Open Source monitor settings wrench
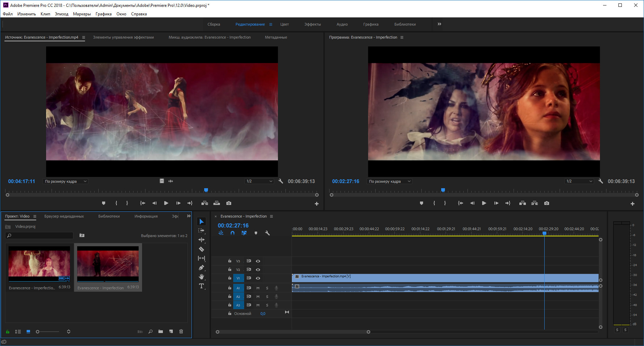The height and width of the screenshot is (346, 644). pos(281,181)
